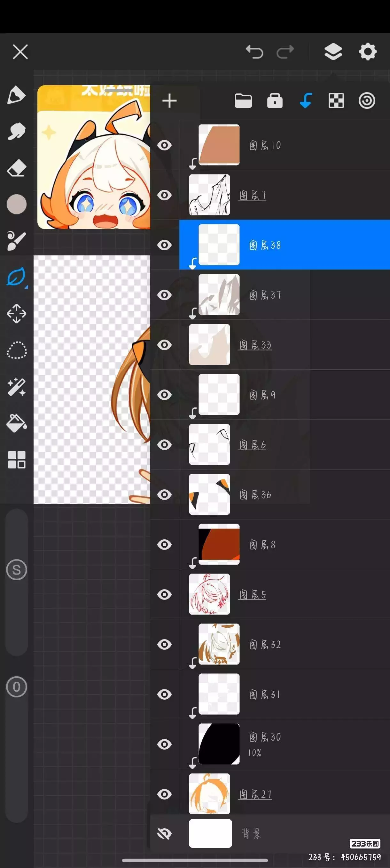
Task: Close the canvas with the X icon
Action: [x=20, y=52]
